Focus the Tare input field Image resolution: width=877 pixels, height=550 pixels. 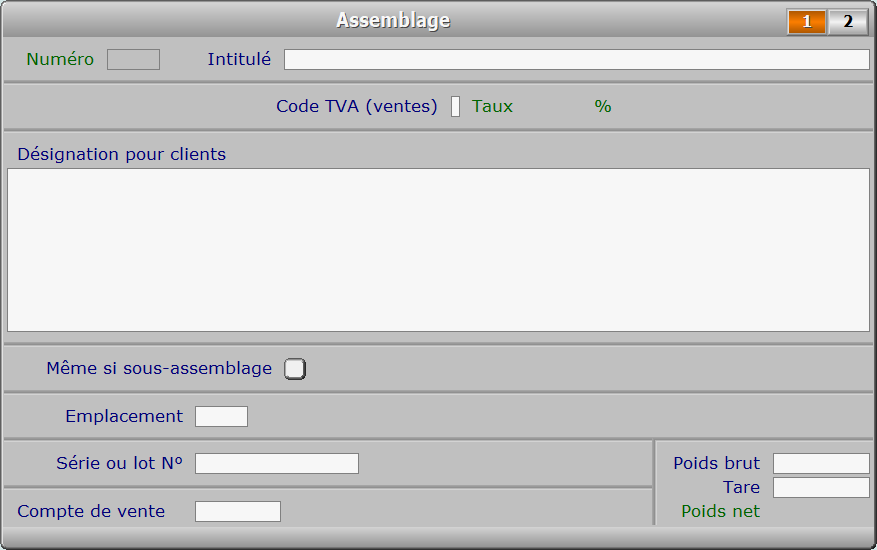pos(821,487)
